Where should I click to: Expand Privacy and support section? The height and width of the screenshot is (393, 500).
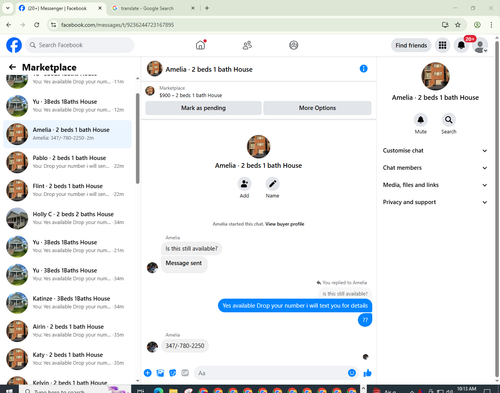[435, 202]
